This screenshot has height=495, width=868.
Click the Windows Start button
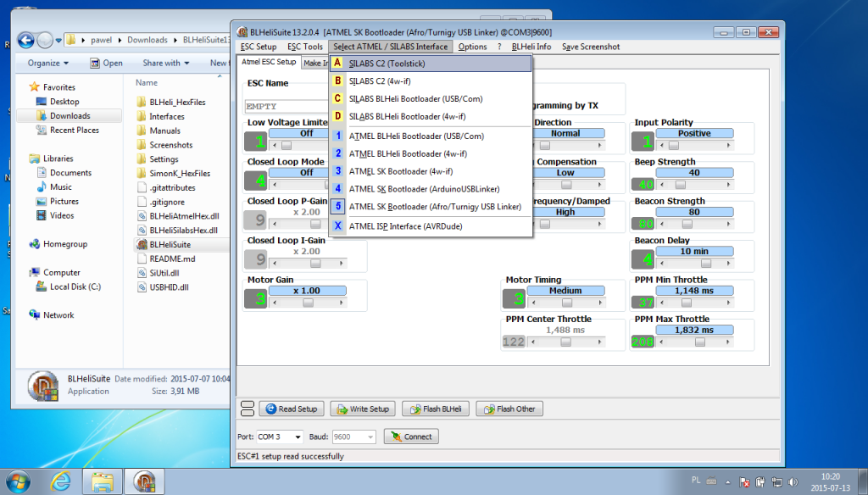click(18, 481)
